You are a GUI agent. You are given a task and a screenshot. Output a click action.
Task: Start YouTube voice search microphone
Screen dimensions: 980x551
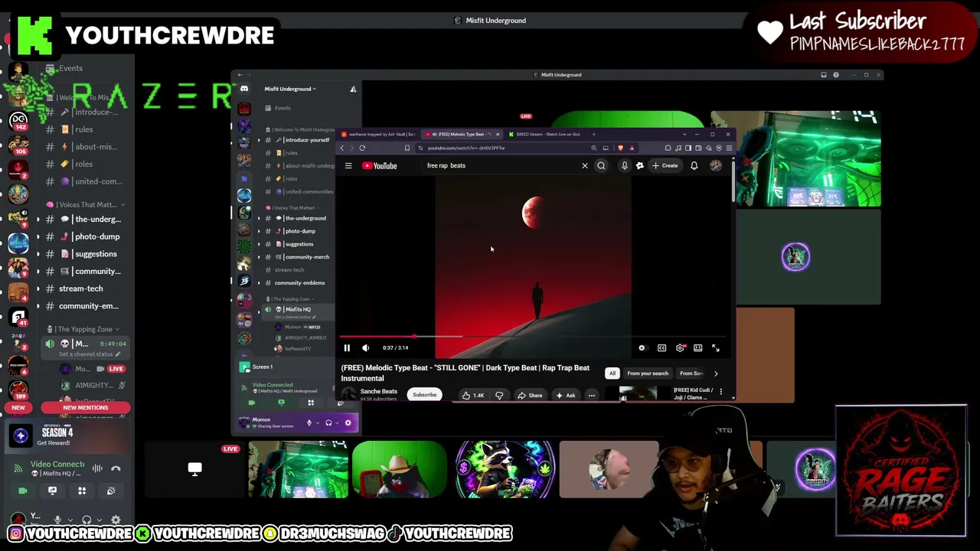[x=625, y=166]
